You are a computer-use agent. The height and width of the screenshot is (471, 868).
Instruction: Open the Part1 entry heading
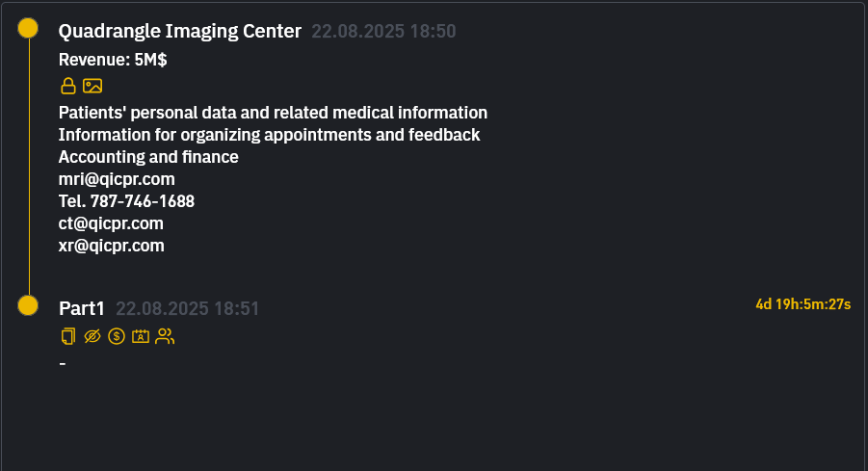[x=81, y=308]
